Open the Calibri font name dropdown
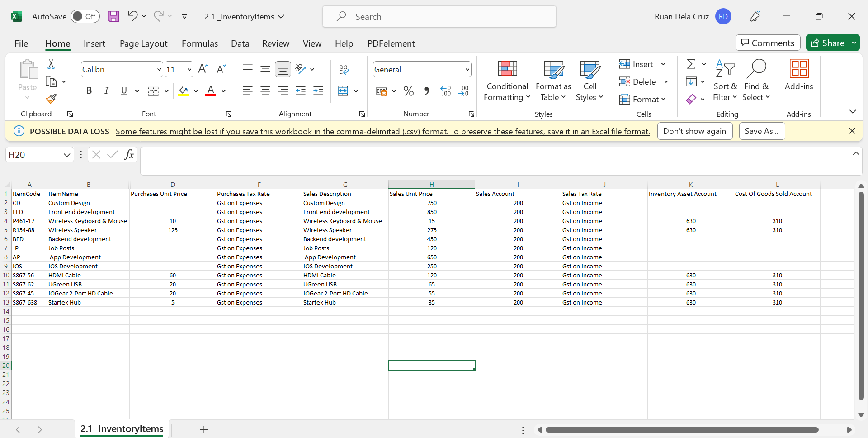This screenshot has width=868, height=438. tap(159, 70)
